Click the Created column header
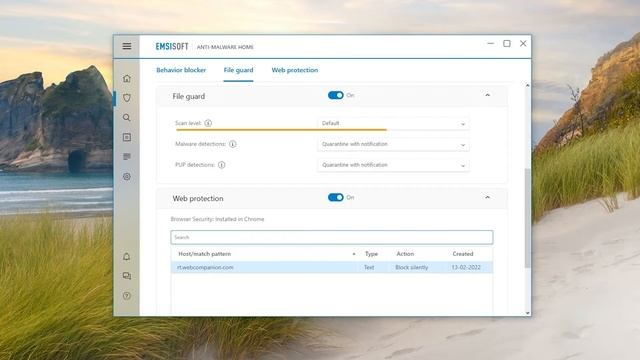The image size is (640, 360). pos(462,254)
